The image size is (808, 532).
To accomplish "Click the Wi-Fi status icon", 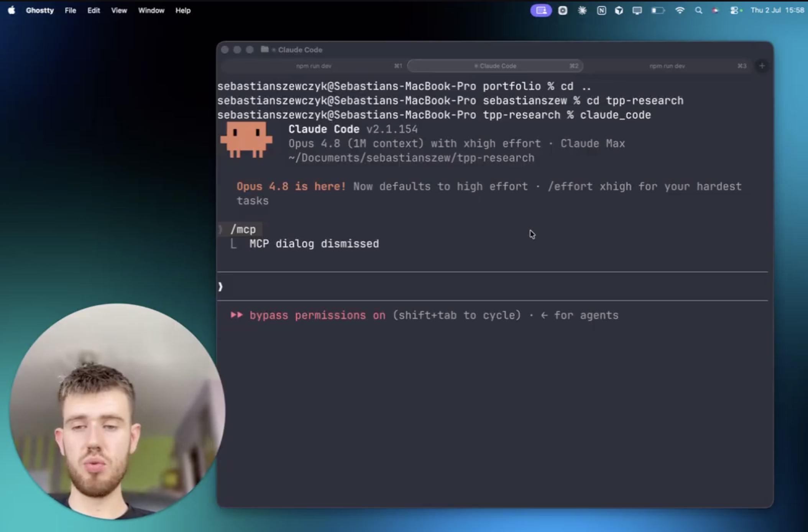I will click(x=680, y=10).
